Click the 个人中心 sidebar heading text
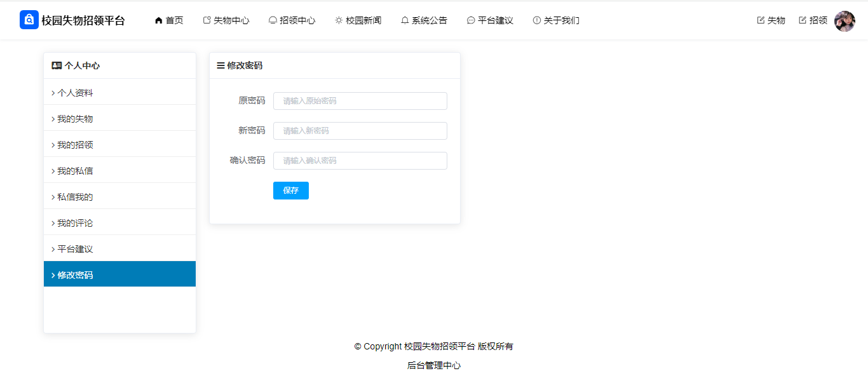 (x=82, y=65)
